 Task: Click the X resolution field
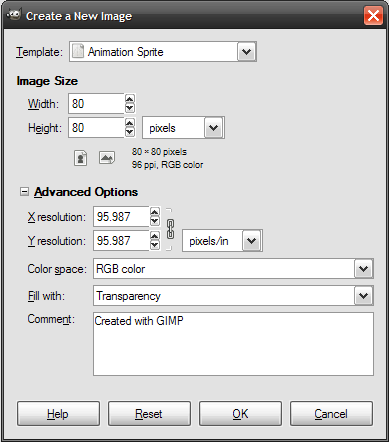tap(121, 217)
